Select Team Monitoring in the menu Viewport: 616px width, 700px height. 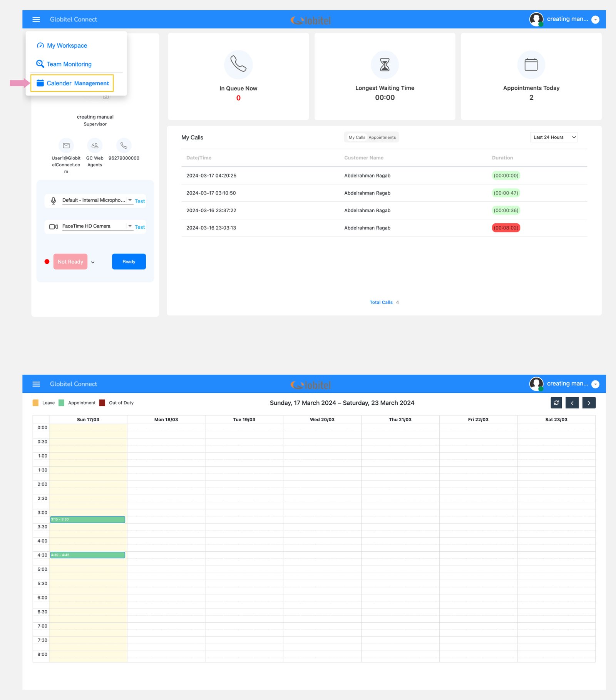coord(69,64)
